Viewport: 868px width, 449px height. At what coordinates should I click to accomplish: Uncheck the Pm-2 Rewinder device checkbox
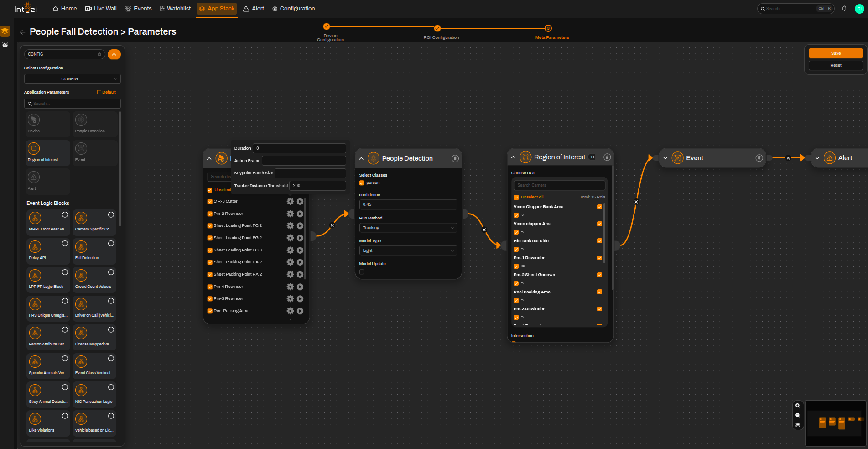click(210, 214)
